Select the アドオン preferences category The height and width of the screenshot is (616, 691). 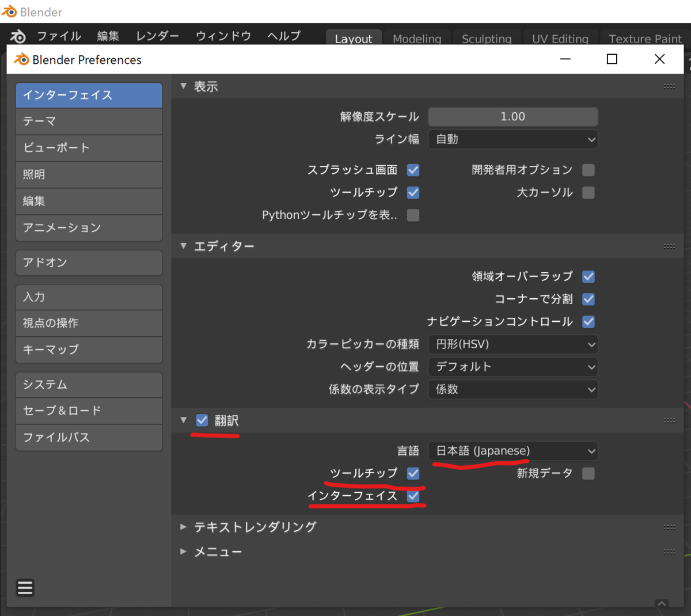coord(89,263)
